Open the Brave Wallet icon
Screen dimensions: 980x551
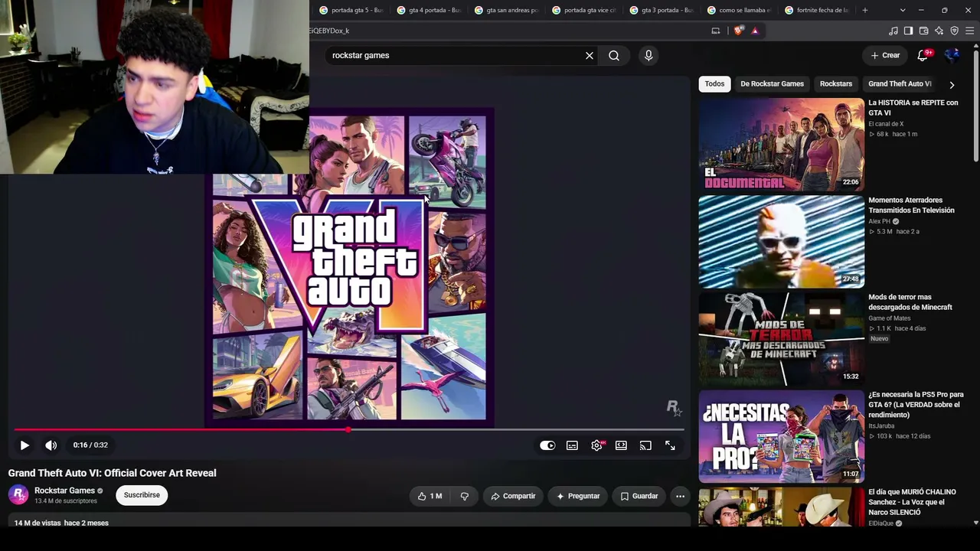pos(924,31)
